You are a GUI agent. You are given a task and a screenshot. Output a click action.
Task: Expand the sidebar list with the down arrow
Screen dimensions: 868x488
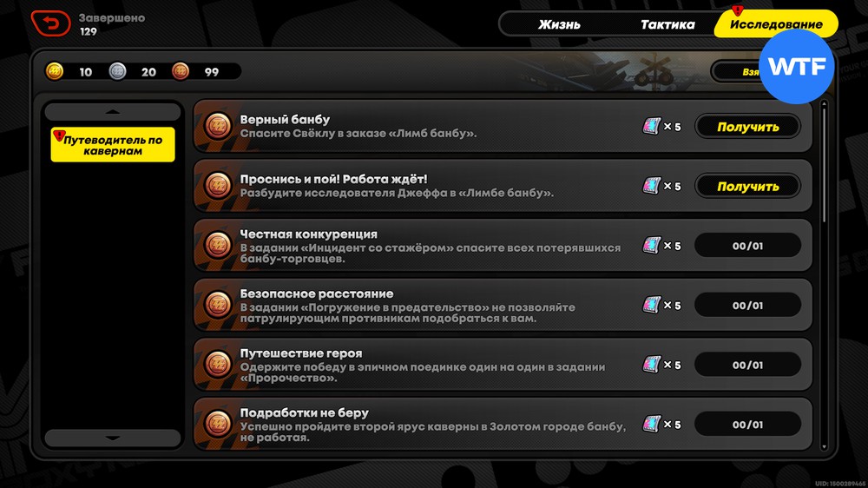[x=113, y=438]
